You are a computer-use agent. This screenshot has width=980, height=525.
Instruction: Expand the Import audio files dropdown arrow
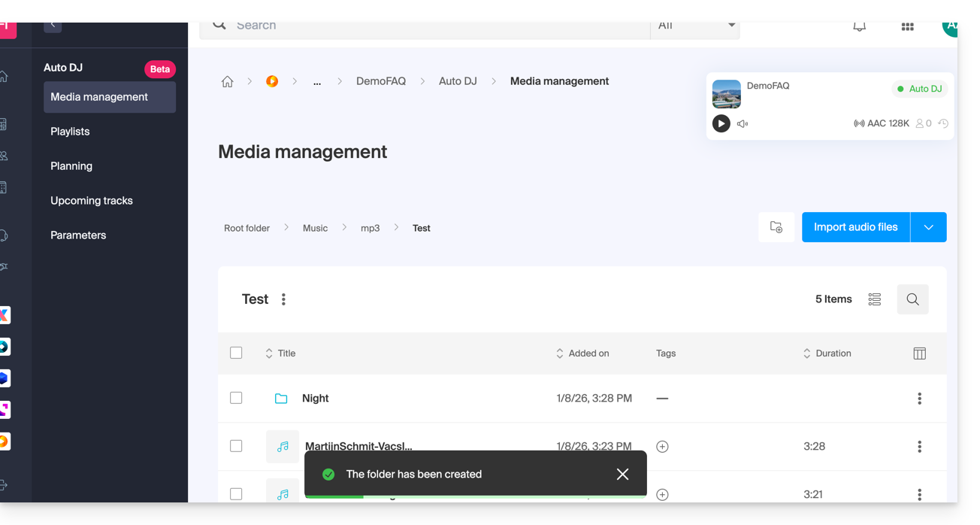pyautogui.click(x=928, y=227)
